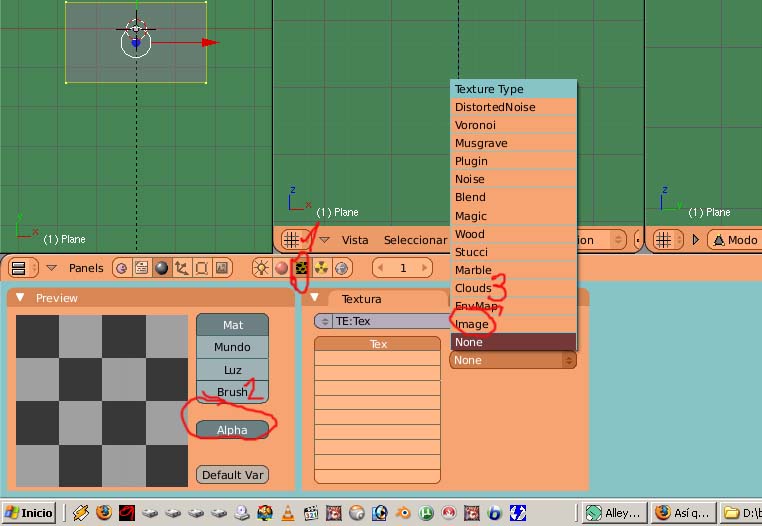Click the Lamp buttons icon

tap(262, 268)
